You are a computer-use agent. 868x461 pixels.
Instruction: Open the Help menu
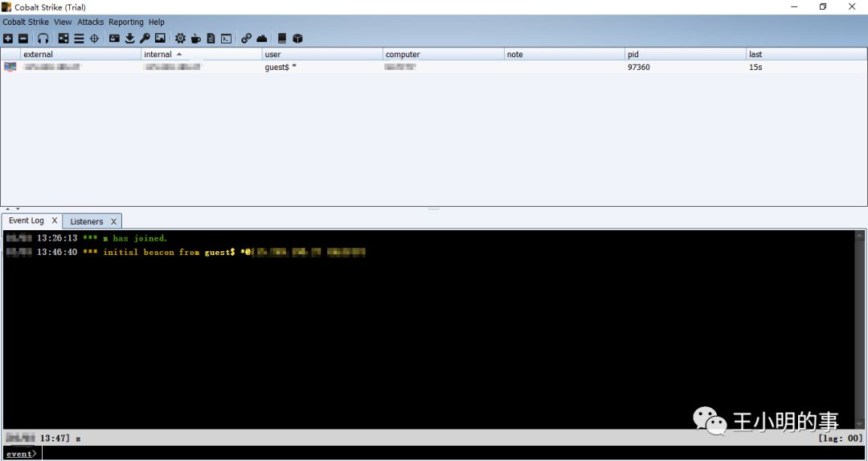point(157,23)
